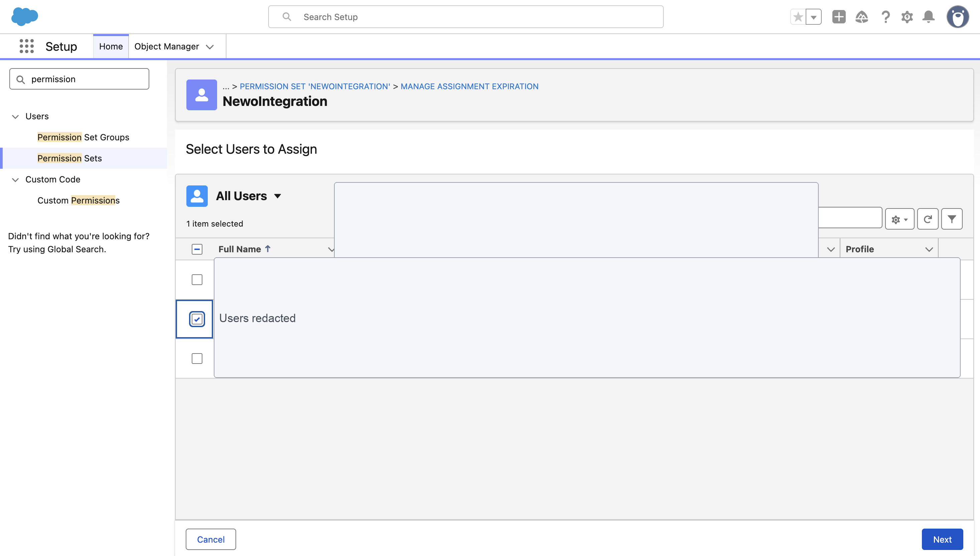Click the purple permission set user icon
The image size is (980, 556).
coord(201,95)
